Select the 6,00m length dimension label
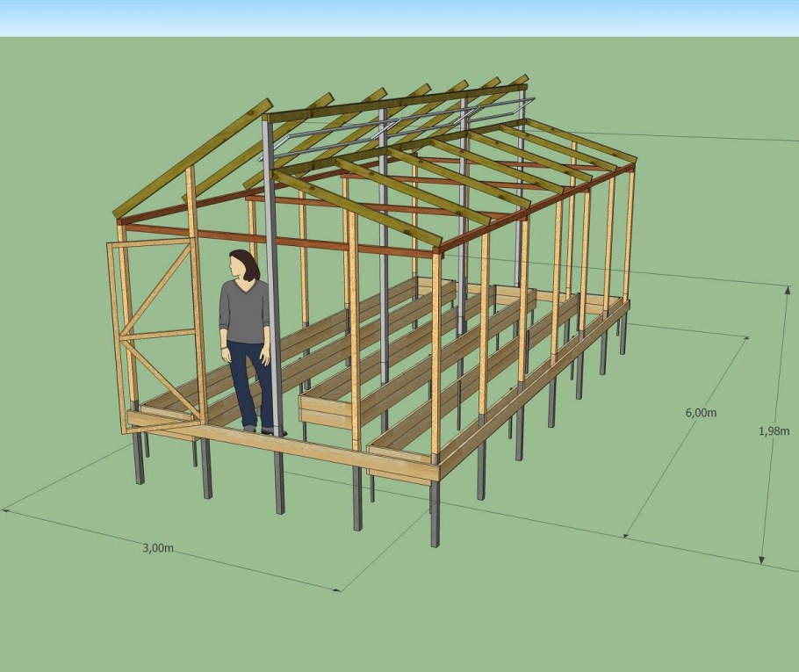 700,412
